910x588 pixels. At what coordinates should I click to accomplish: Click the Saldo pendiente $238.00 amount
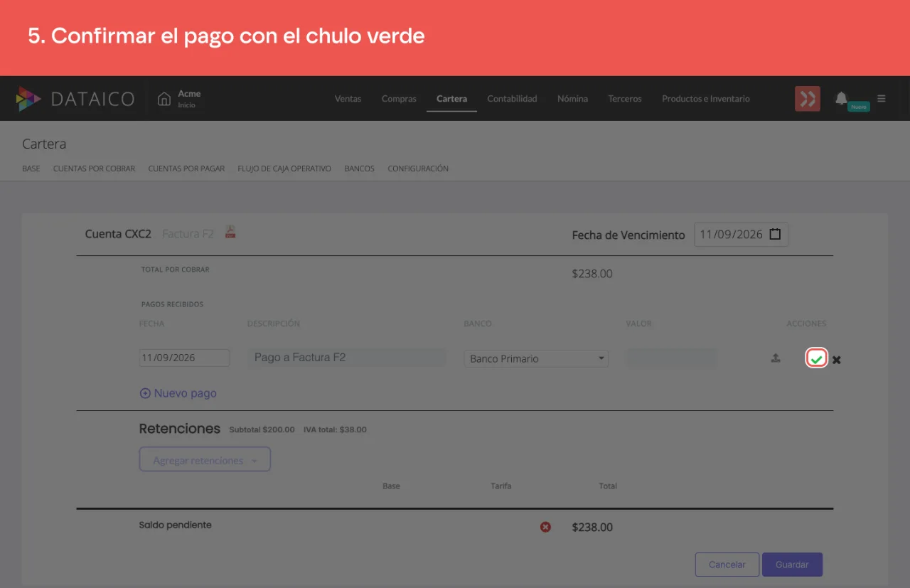point(592,527)
